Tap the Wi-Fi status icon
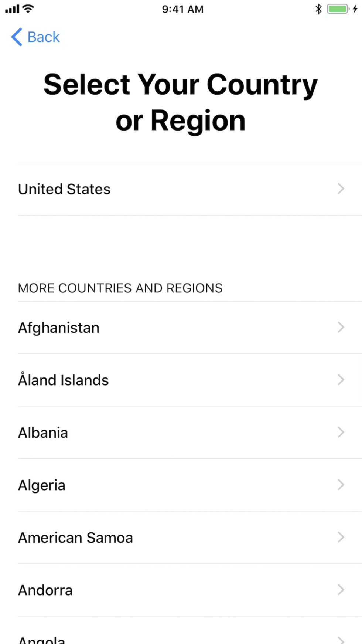Viewport: 362px width, 644px height. coord(28,9)
